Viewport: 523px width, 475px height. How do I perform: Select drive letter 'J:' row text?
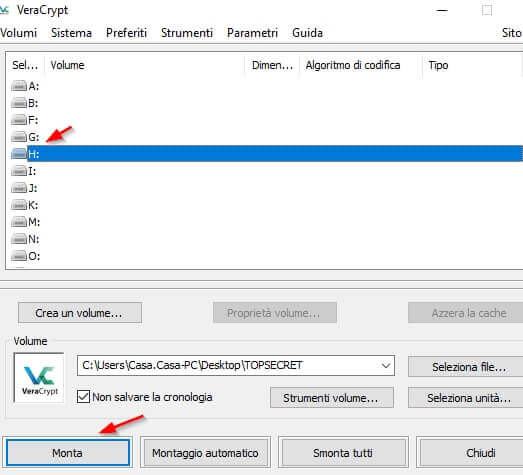(33, 188)
